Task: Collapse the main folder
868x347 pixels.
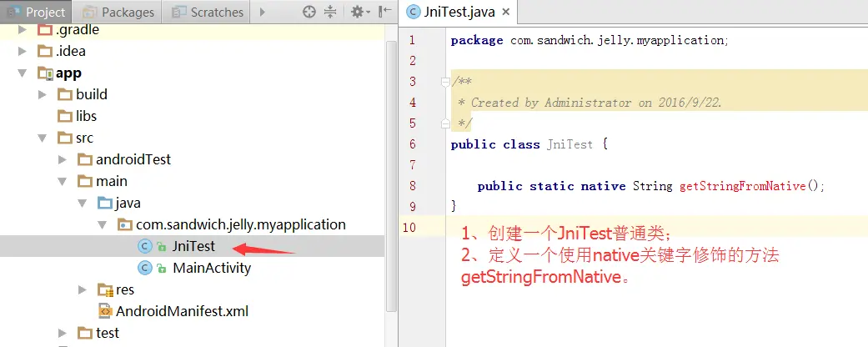Action: click(x=63, y=181)
